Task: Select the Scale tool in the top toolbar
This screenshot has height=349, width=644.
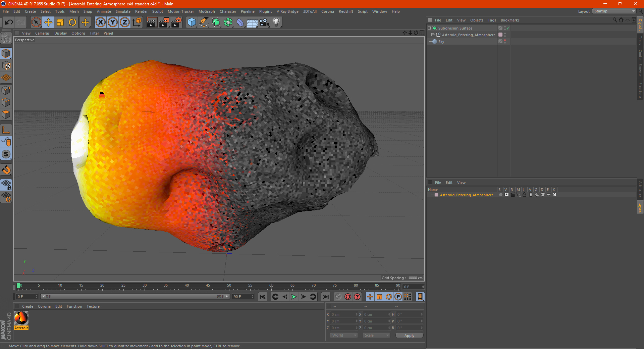Action: pyautogui.click(x=60, y=22)
